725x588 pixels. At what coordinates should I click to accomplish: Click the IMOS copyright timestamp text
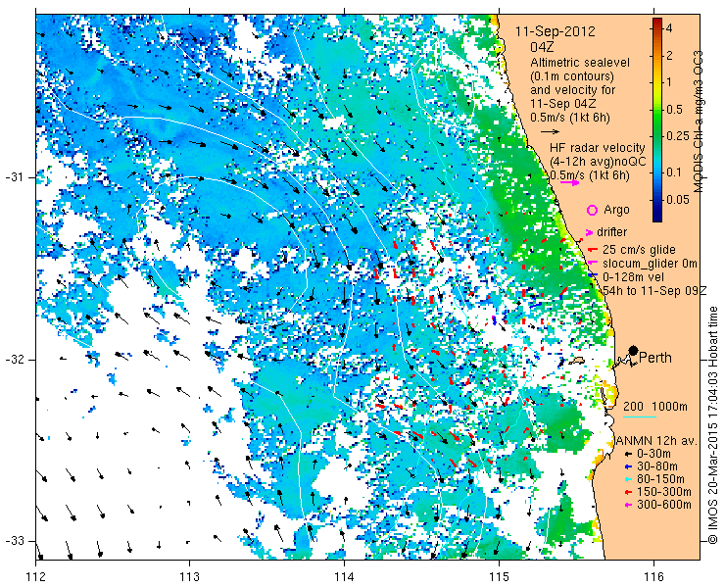[713, 425]
